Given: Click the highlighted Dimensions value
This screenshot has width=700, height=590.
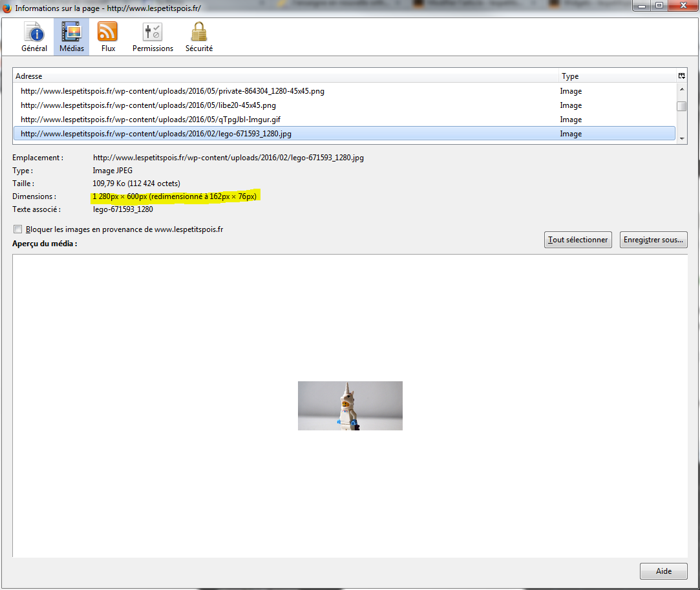Looking at the screenshot, I should tap(175, 196).
